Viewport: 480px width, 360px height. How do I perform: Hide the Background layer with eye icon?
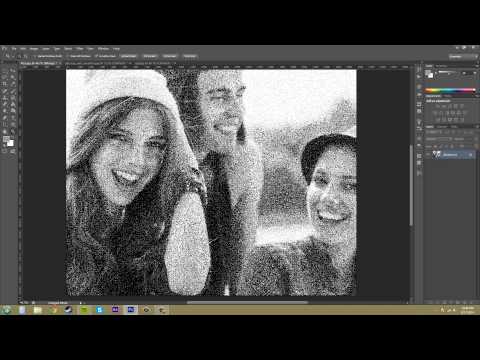point(428,154)
